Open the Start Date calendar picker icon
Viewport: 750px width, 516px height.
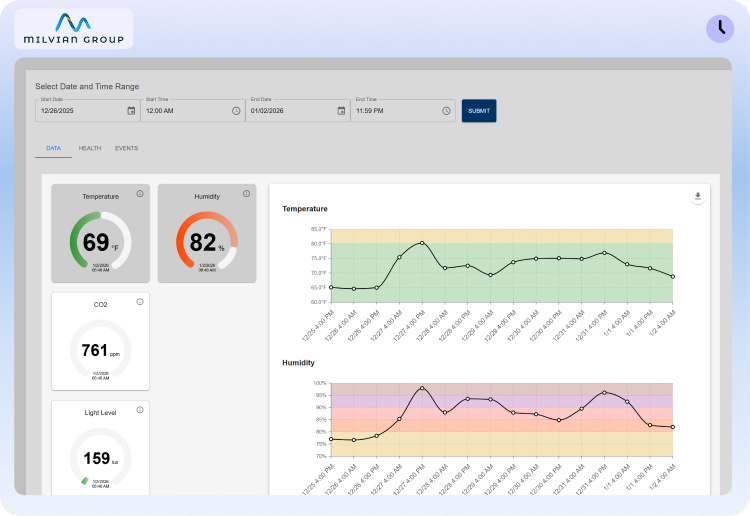(x=131, y=111)
